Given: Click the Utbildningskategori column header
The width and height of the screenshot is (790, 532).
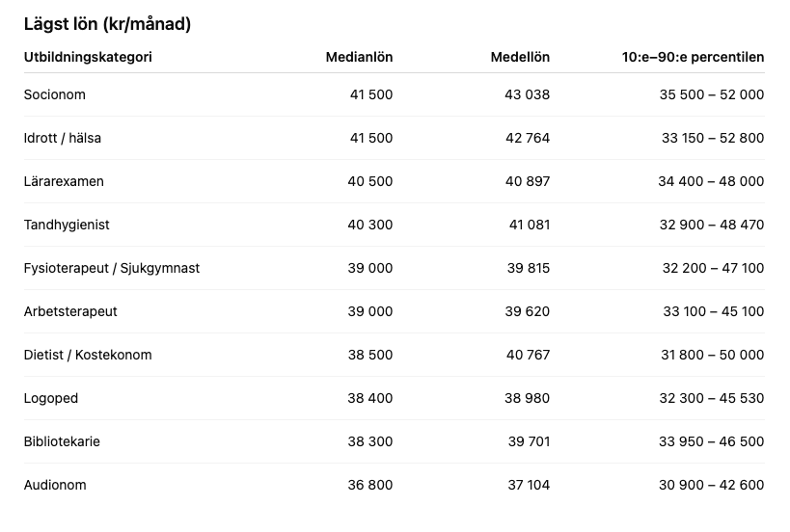Looking at the screenshot, I should pyautogui.click(x=88, y=57).
